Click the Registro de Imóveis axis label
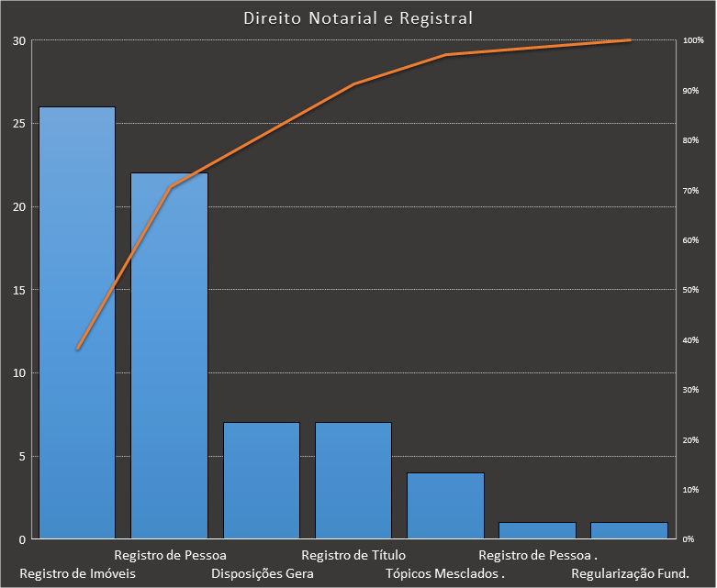The width and height of the screenshot is (717, 588). click(x=77, y=573)
